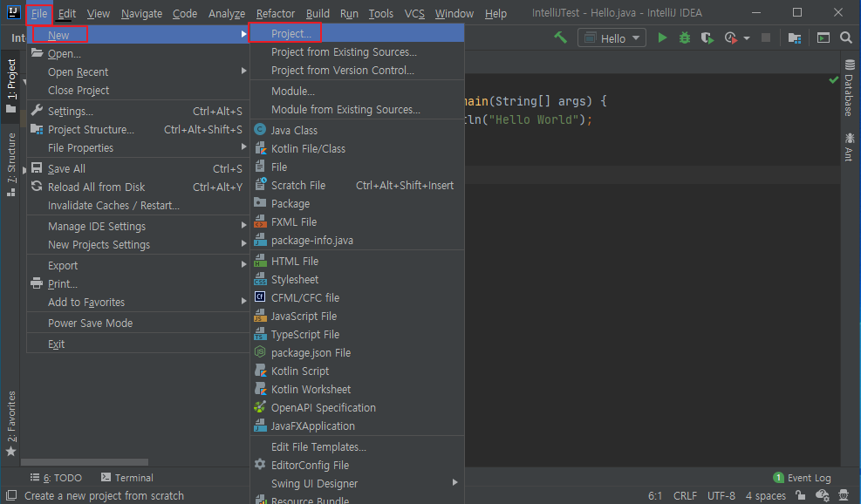Toggle Power Save Mode
This screenshot has height=504, width=861.
pos(139,323)
